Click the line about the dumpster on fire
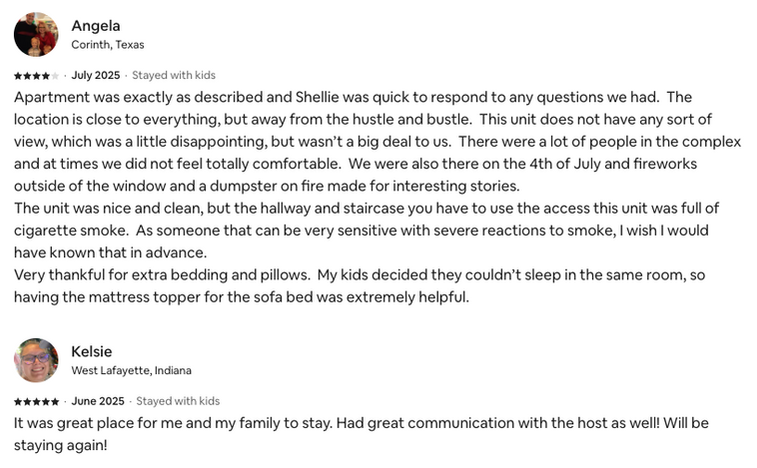Viewport: 757px width, 468px height. 300,186
